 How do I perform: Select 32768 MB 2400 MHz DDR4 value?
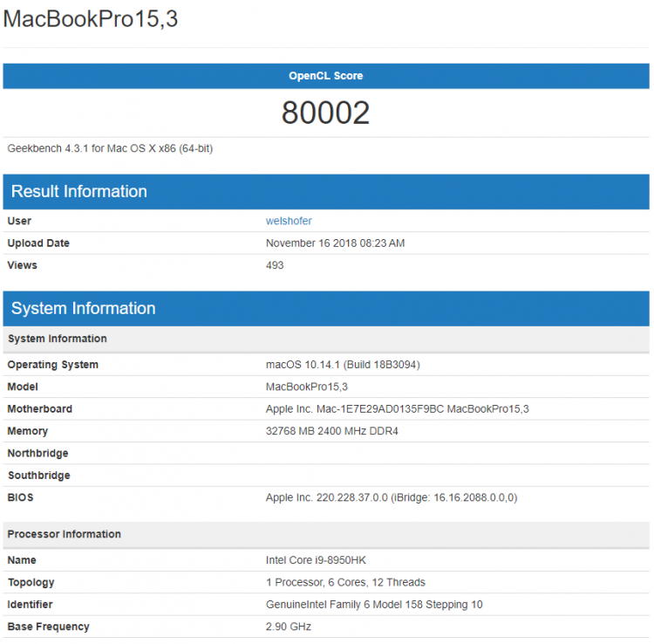pyautogui.click(x=332, y=431)
